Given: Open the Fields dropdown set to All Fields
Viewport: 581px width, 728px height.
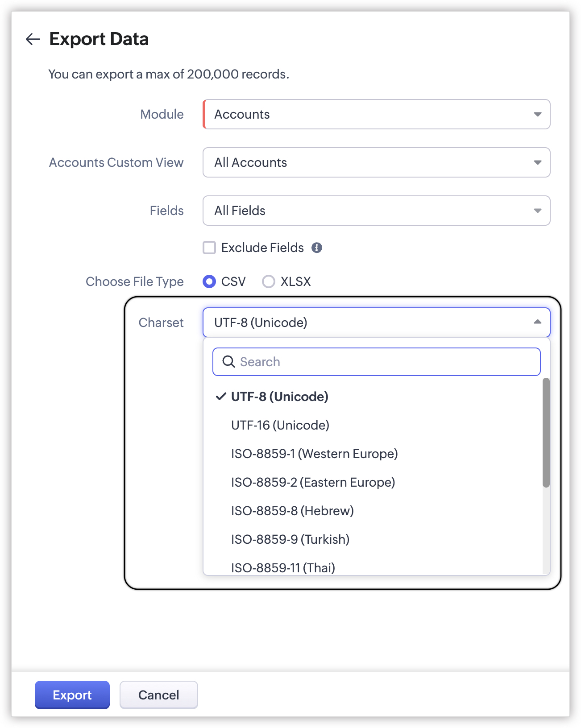Looking at the screenshot, I should point(376,211).
